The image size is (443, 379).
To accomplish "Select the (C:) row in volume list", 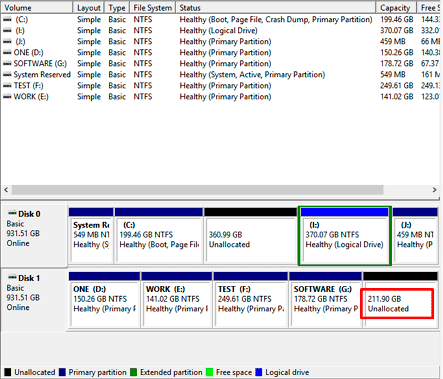I will click(220, 20).
